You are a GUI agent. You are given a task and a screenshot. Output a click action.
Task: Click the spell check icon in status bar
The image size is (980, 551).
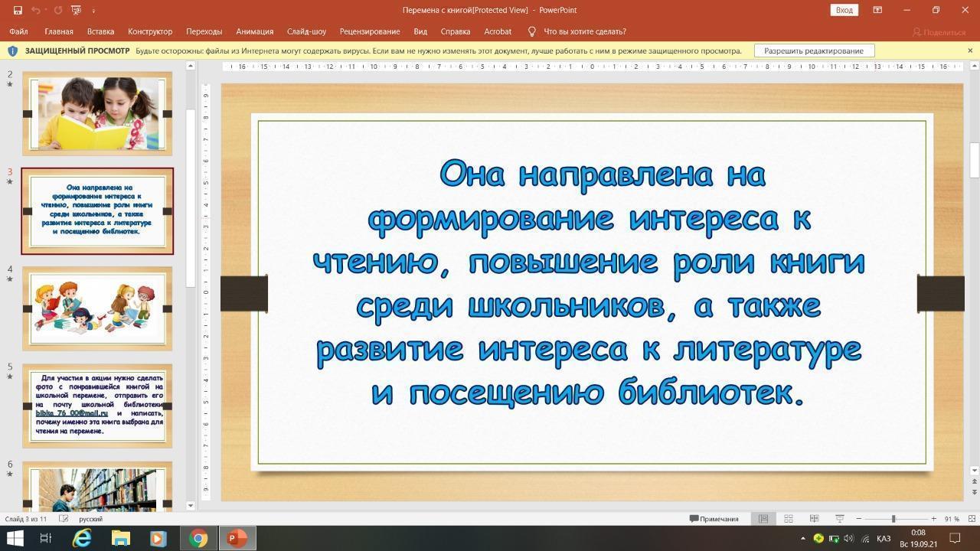tap(64, 519)
